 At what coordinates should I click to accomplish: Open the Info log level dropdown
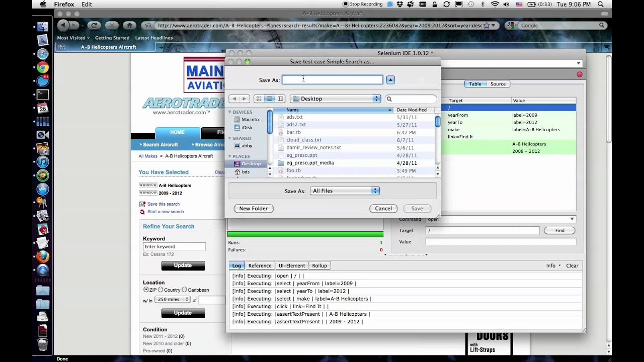(x=553, y=265)
